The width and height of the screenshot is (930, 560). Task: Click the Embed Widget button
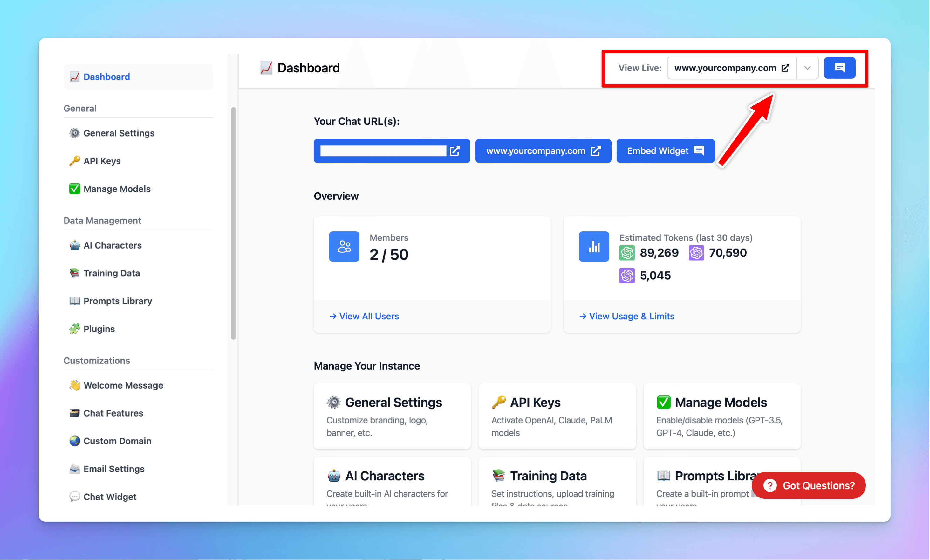tap(665, 151)
